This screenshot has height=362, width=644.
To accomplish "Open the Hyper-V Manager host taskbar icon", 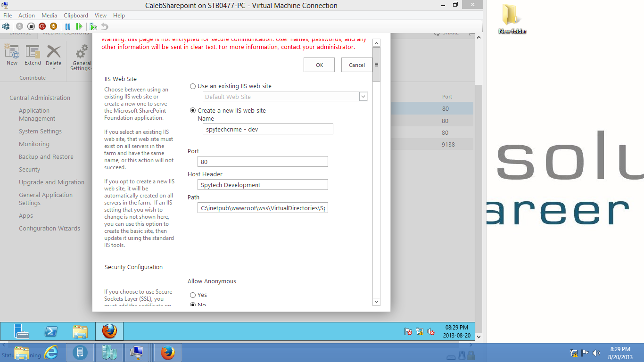I will coord(109,353).
